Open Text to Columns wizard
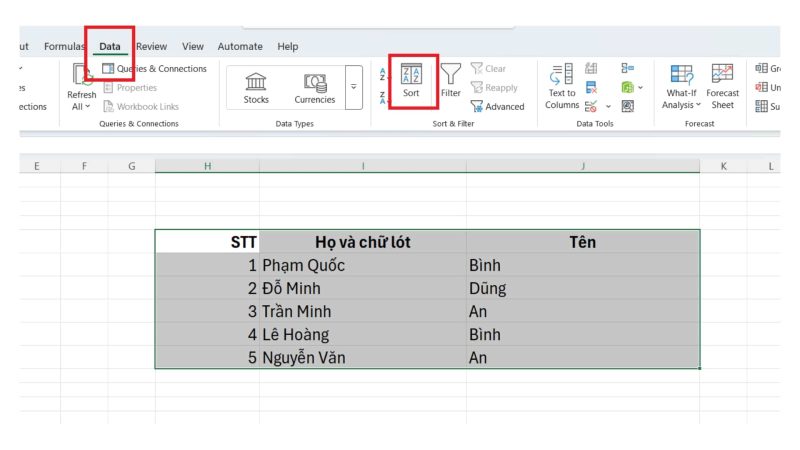The width and height of the screenshot is (800, 450). tap(562, 86)
